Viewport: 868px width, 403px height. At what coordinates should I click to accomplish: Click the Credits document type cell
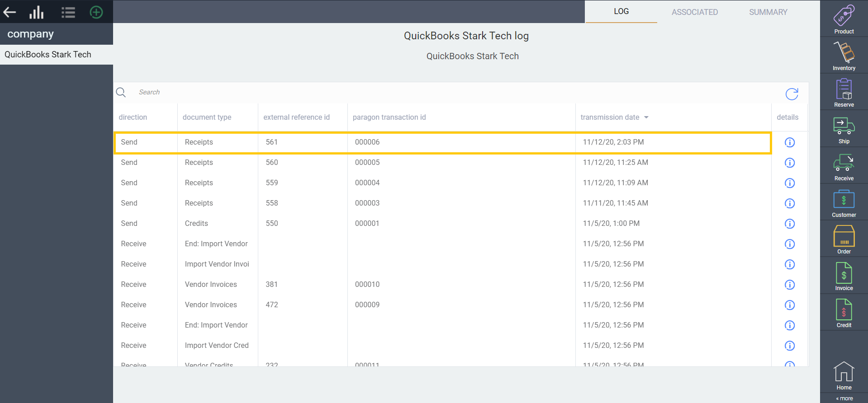196,224
